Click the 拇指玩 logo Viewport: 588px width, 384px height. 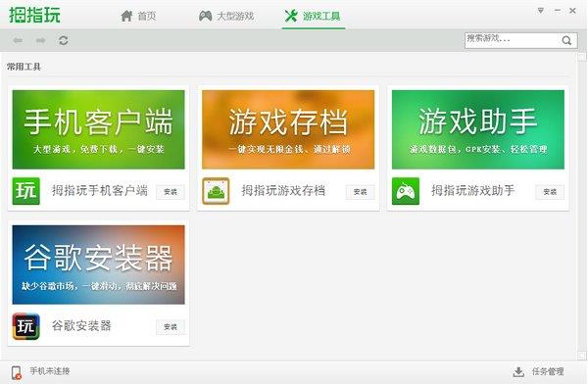[x=34, y=15]
